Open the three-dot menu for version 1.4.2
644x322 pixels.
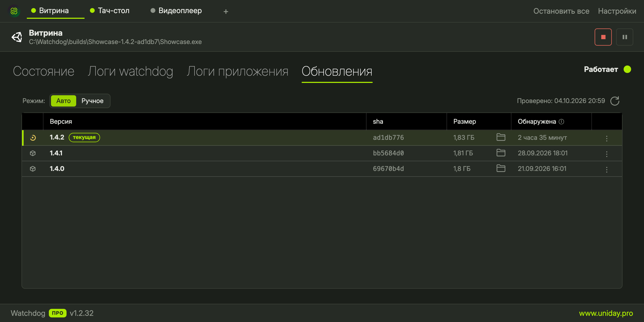[x=606, y=138]
